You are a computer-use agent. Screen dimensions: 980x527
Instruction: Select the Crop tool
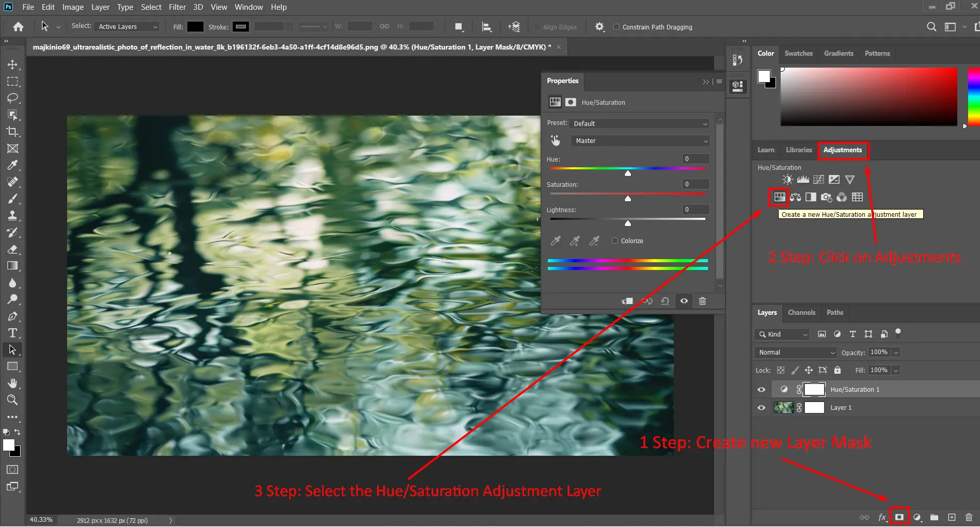[x=12, y=132]
